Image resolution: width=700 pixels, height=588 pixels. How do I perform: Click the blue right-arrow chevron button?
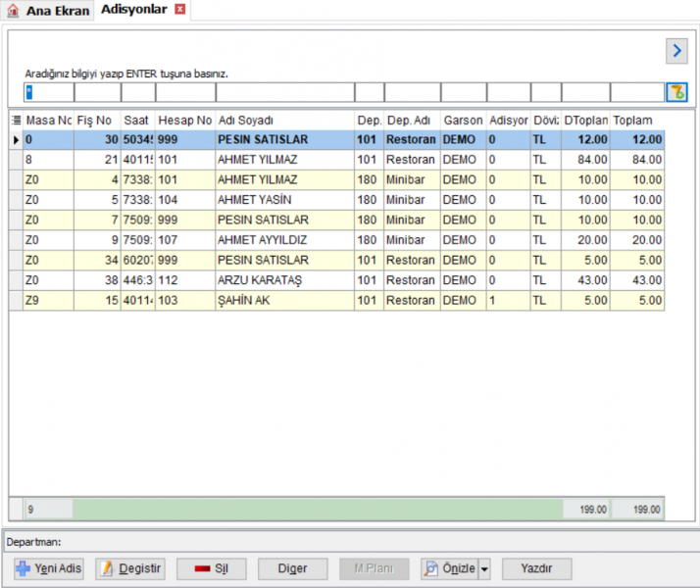point(676,51)
